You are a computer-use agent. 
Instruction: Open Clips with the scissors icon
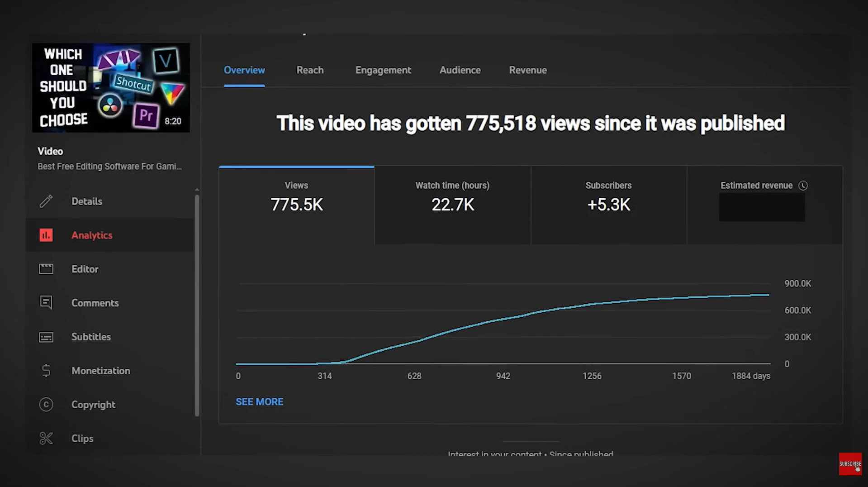point(46,438)
